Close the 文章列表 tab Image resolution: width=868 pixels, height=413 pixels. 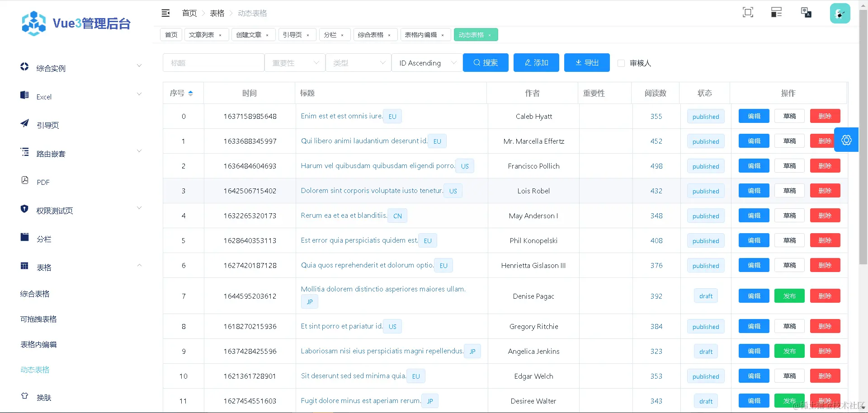(x=220, y=35)
